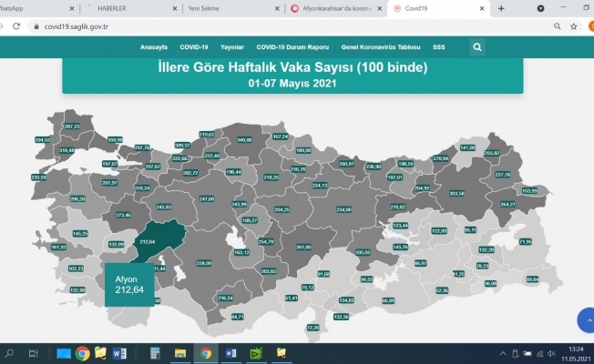This screenshot has height=364, width=594.
Task: Open the taskbar search icon
Action: click(10, 352)
